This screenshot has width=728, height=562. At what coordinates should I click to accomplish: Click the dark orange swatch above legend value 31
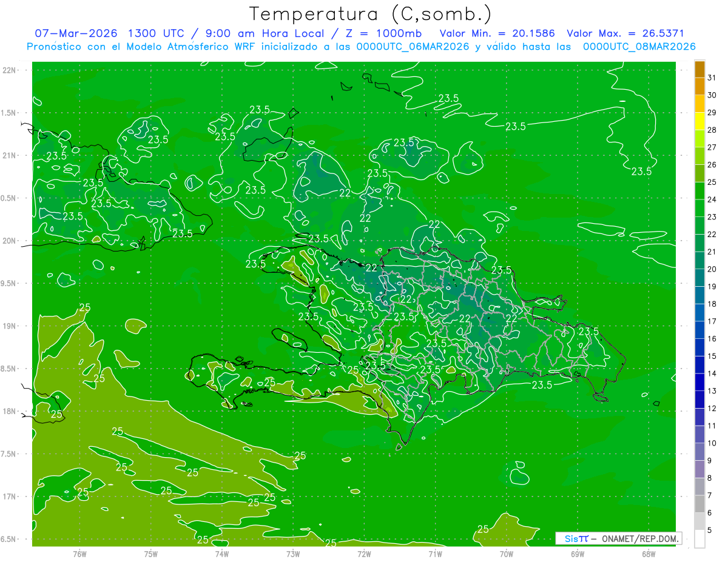[x=699, y=70]
